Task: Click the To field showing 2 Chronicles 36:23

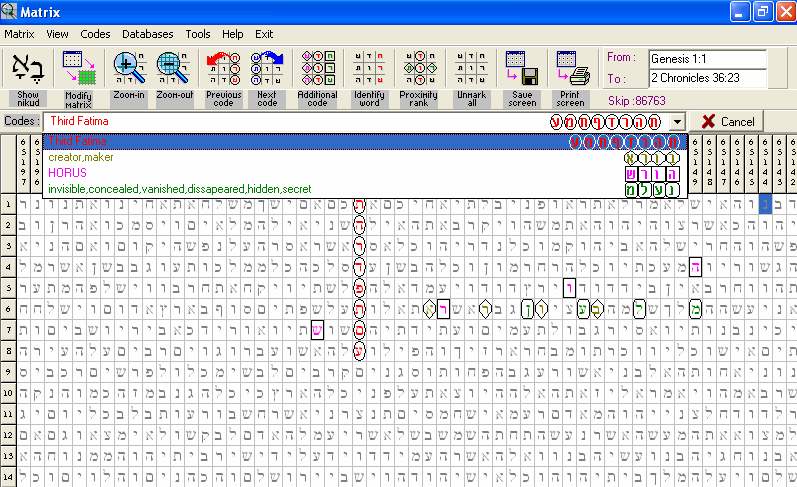Action: [x=706, y=78]
